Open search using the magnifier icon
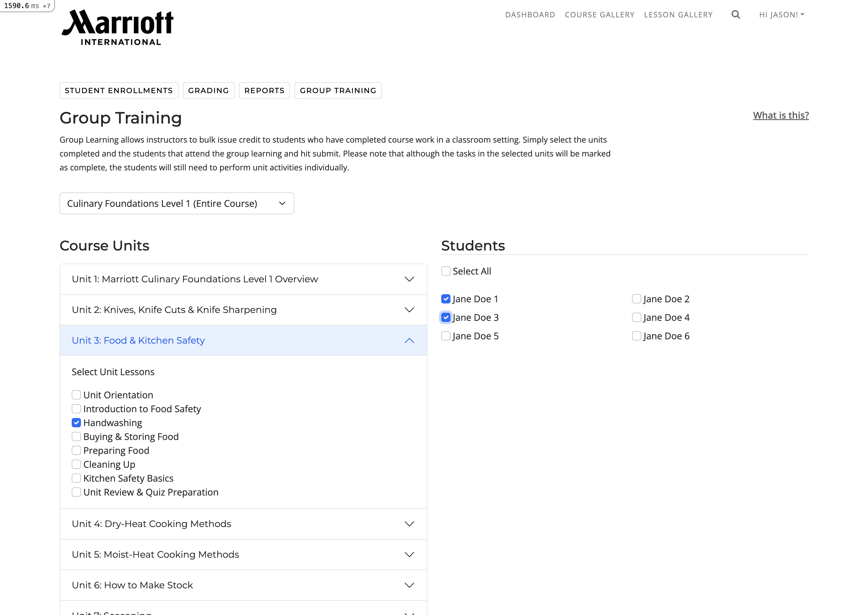 [x=736, y=14]
